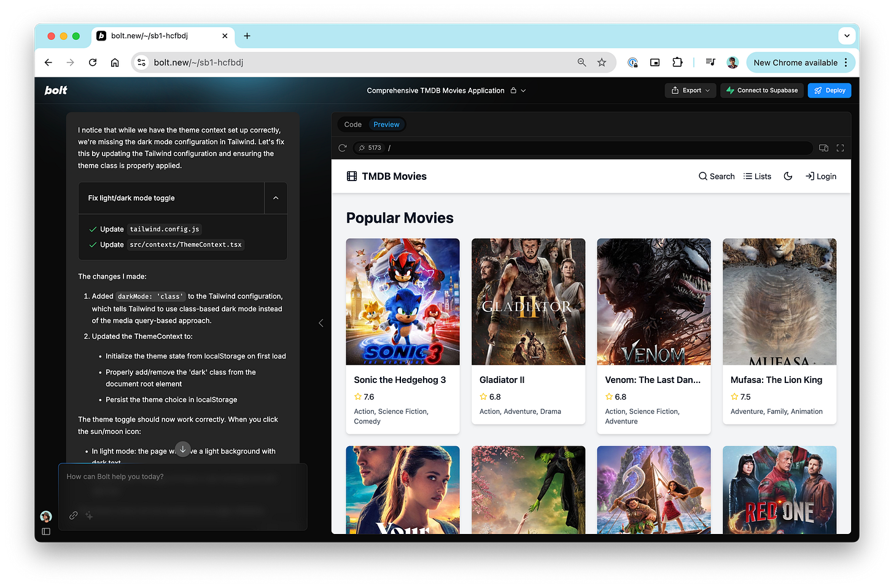Open the Export dropdown

(690, 90)
